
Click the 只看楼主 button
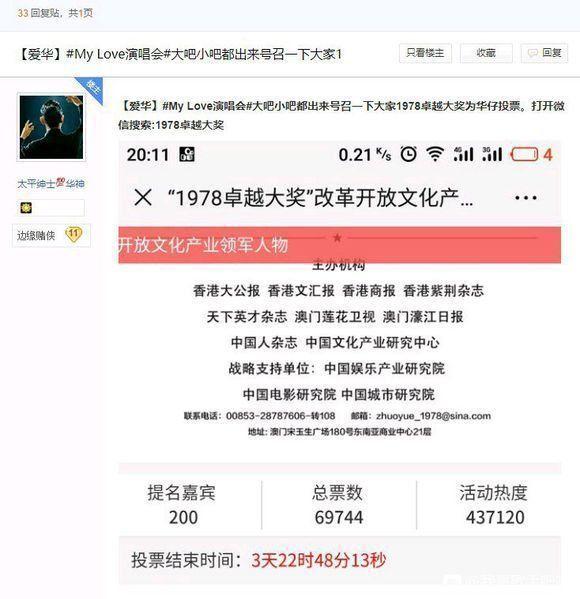[425, 53]
